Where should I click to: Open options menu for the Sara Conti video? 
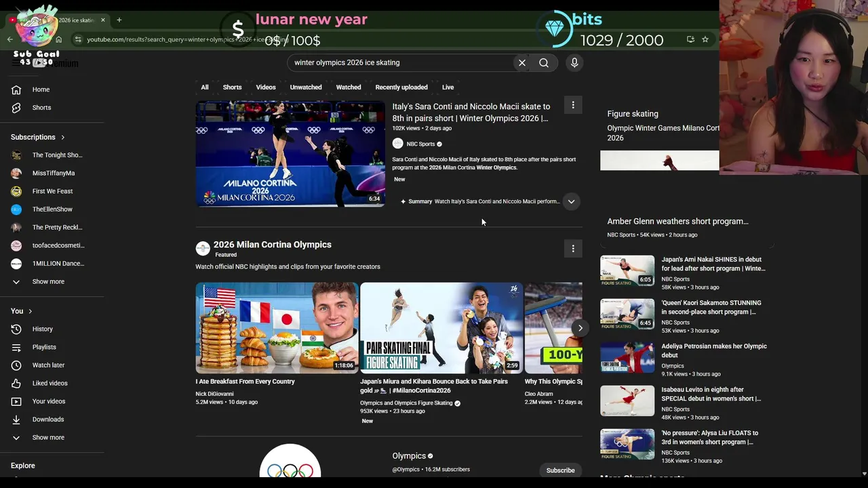click(573, 105)
